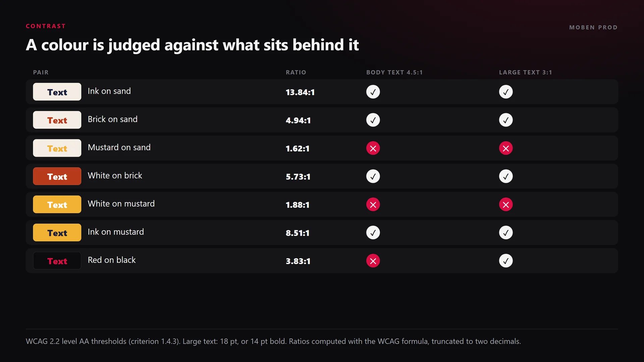Click the Ink on sand Text swatch
The height and width of the screenshot is (362, 644).
click(57, 92)
